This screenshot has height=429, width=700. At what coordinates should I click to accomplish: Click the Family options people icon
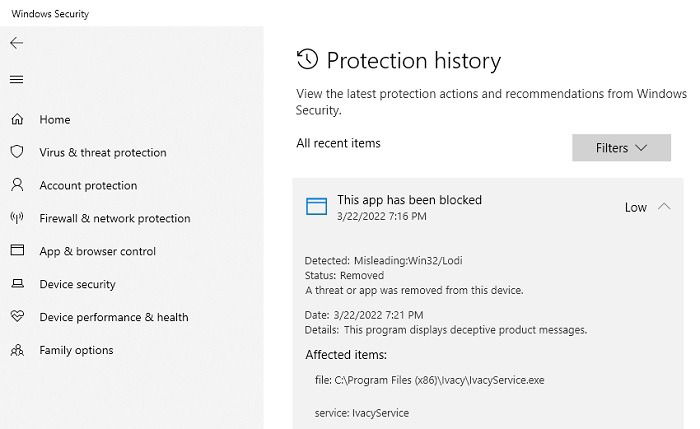(x=17, y=350)
